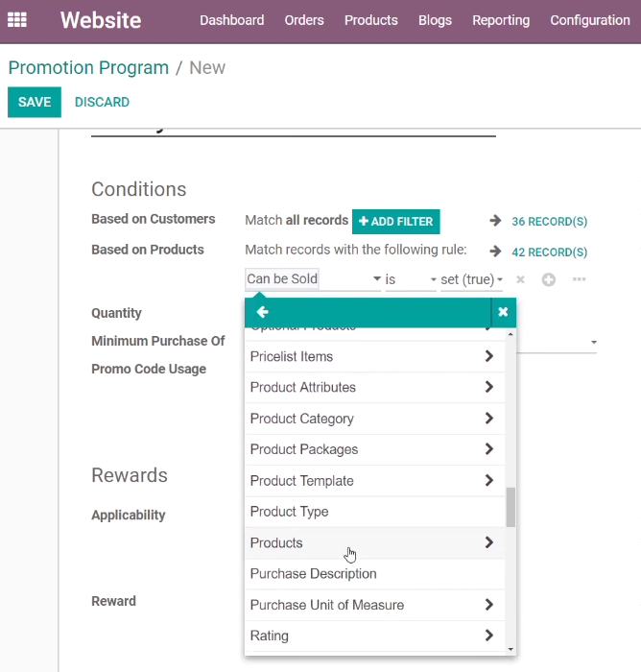
Task: Click arrow icon beside 42 RECORD(S)
Action: (495, 252)
